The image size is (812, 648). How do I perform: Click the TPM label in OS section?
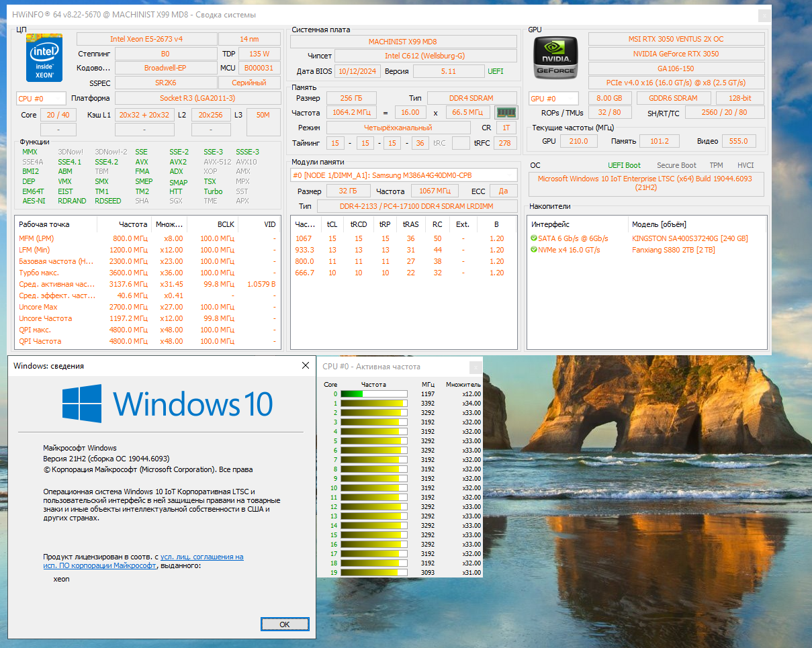pyautogui.click(x=716, y=165)
